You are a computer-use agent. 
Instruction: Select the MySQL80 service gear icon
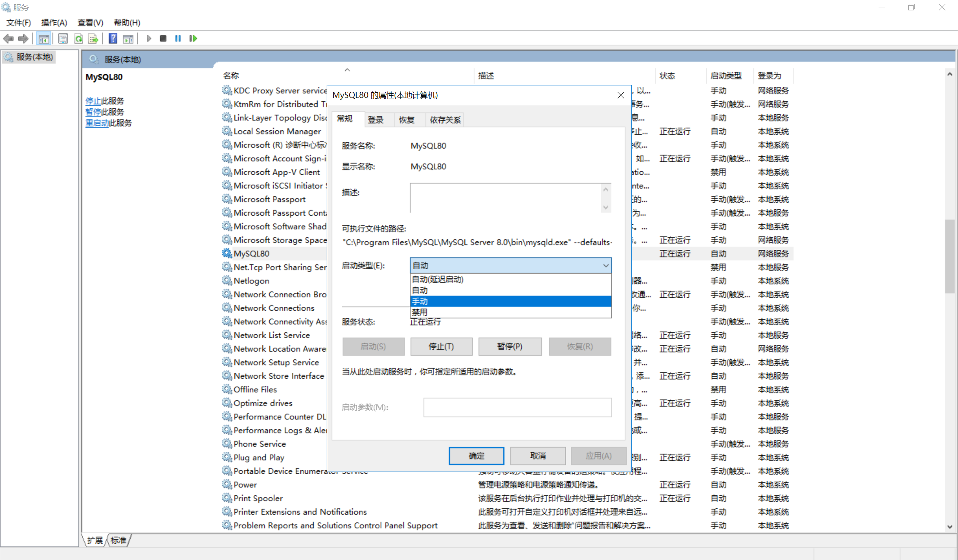click(227, 253)
